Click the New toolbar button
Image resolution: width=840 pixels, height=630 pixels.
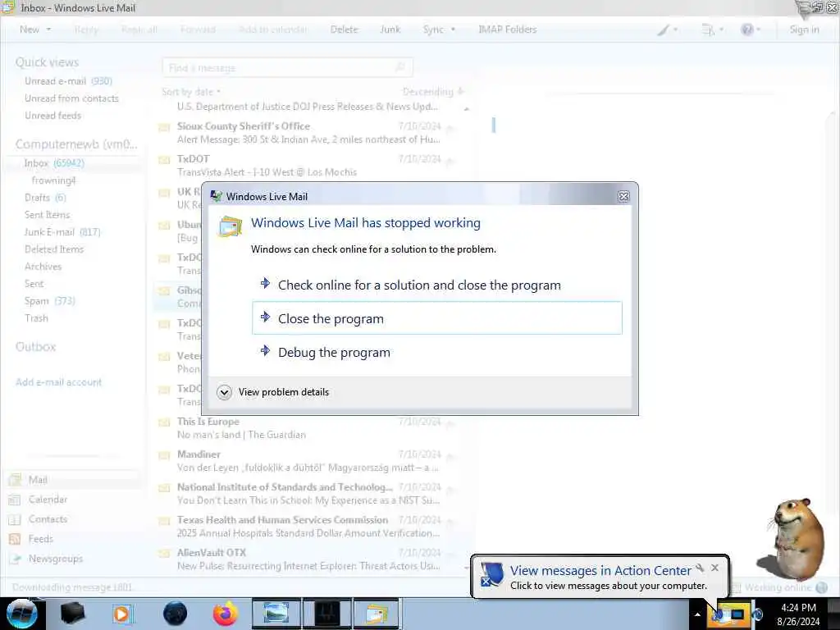tap(30, 30)
